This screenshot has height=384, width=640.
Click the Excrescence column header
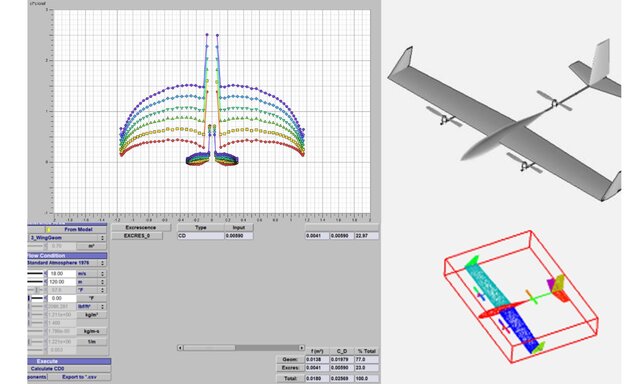click(x=141, y=228)
